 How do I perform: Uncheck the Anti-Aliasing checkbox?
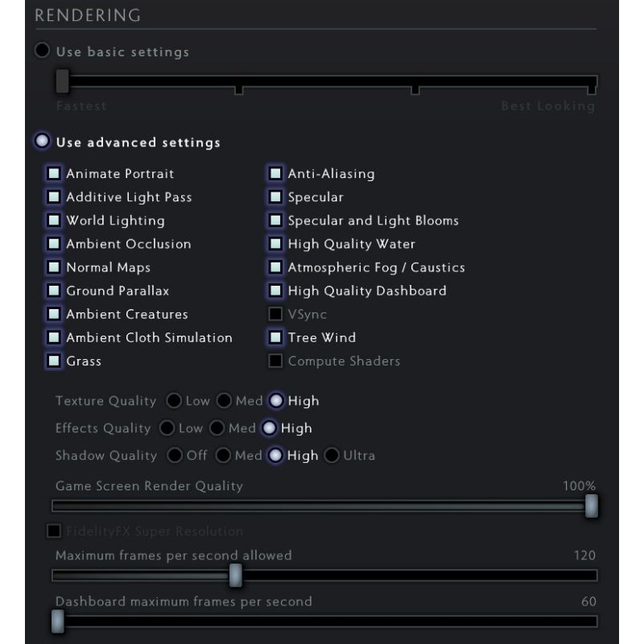point(275,173)
